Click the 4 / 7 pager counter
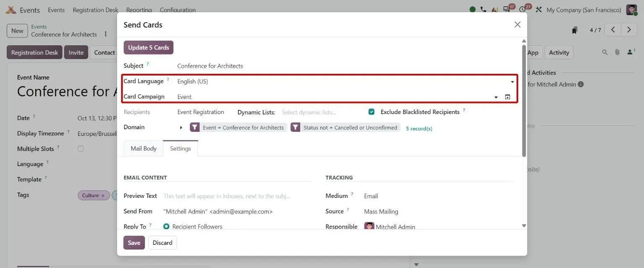Screen dimensions: 644x268 [595, 30]
